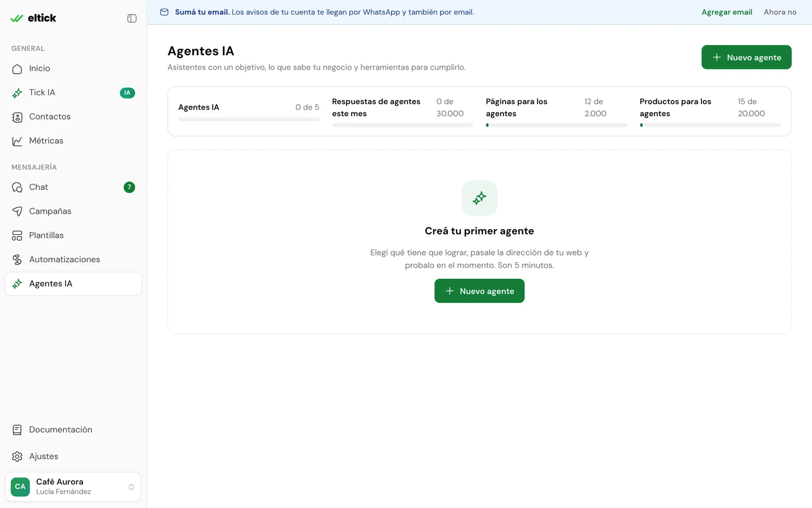
Task: Click the Ajustes gear icon
Action: tap(17, 457)
